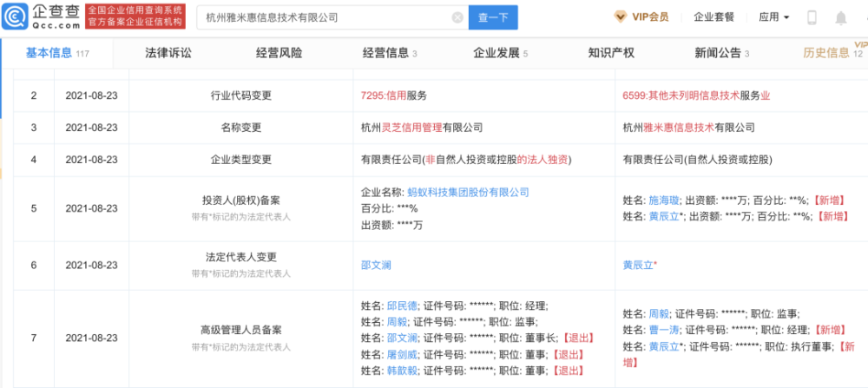Open the Qcc.com logo homepage

[42, 17]
